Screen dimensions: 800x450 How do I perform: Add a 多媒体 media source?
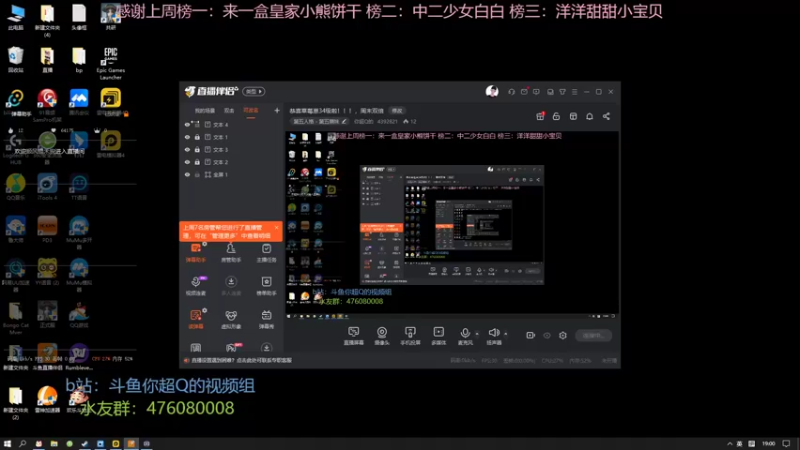(x=439, y=336)
